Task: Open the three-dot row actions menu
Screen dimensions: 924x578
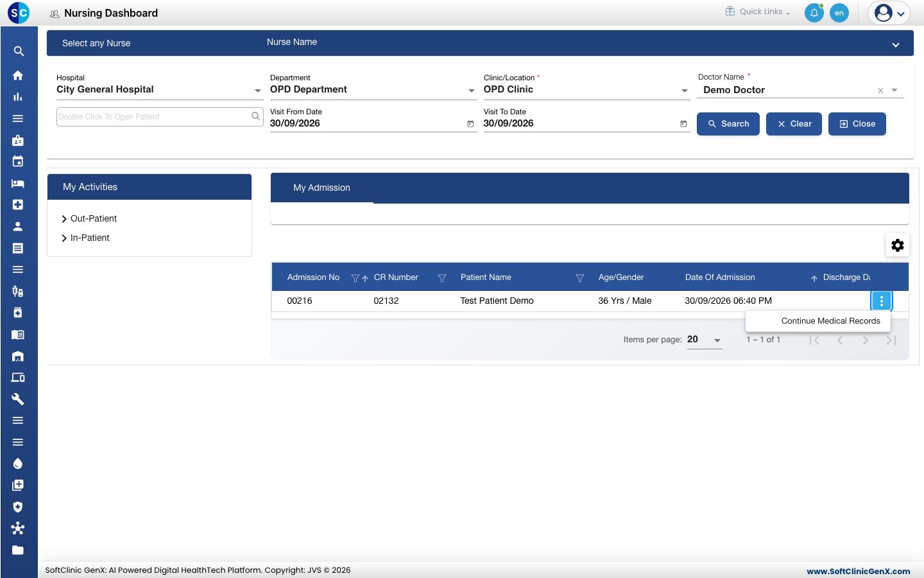Action: click(882, 301)
